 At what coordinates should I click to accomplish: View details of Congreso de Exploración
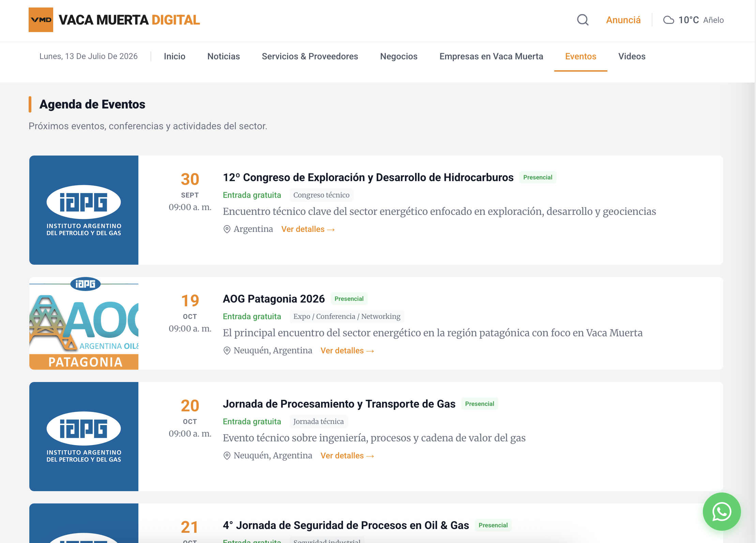(x=308, y=229)
